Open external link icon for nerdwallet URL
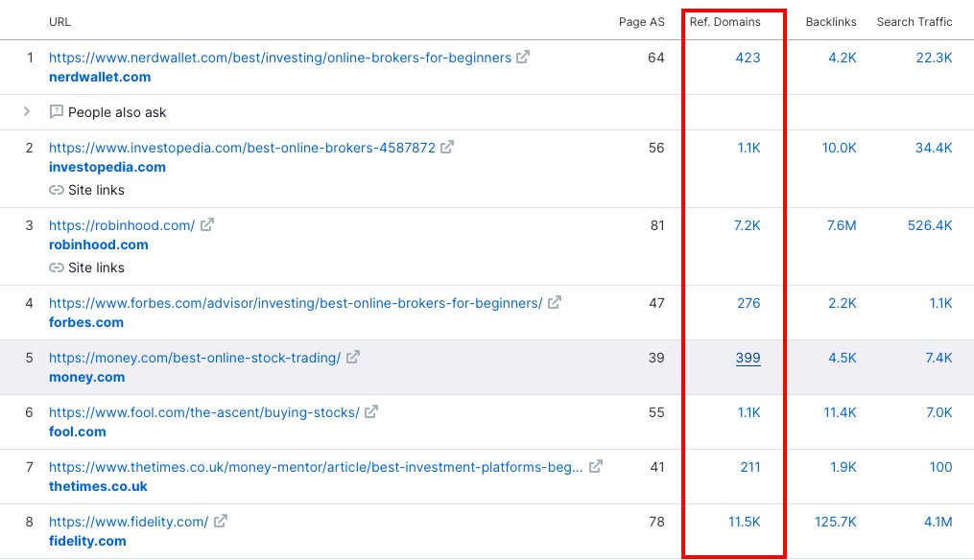The image size is (974, 560). click(x=523, y=58)
